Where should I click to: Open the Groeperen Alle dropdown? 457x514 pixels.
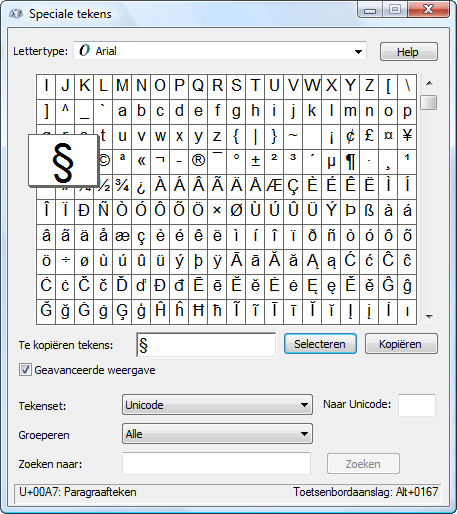click(217, 434)
